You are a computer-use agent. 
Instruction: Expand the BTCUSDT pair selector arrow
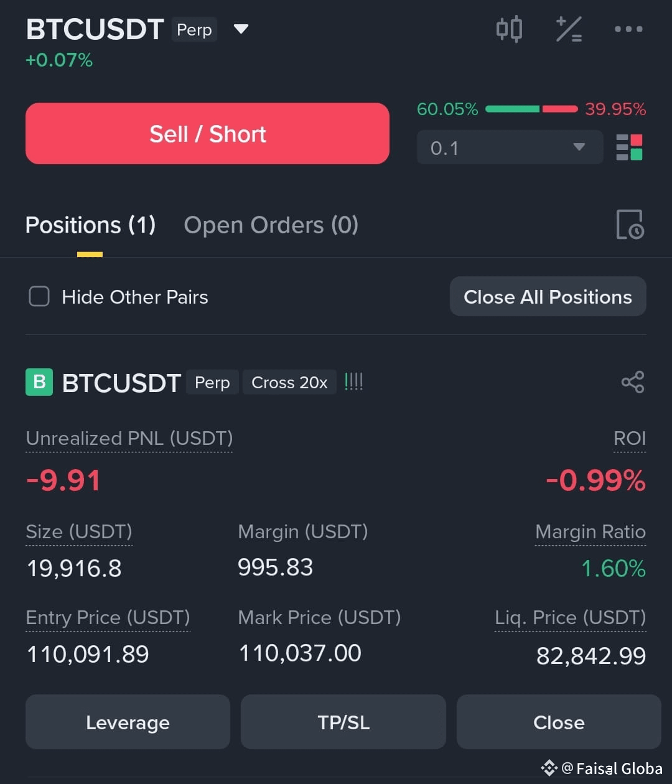[241, 29]
